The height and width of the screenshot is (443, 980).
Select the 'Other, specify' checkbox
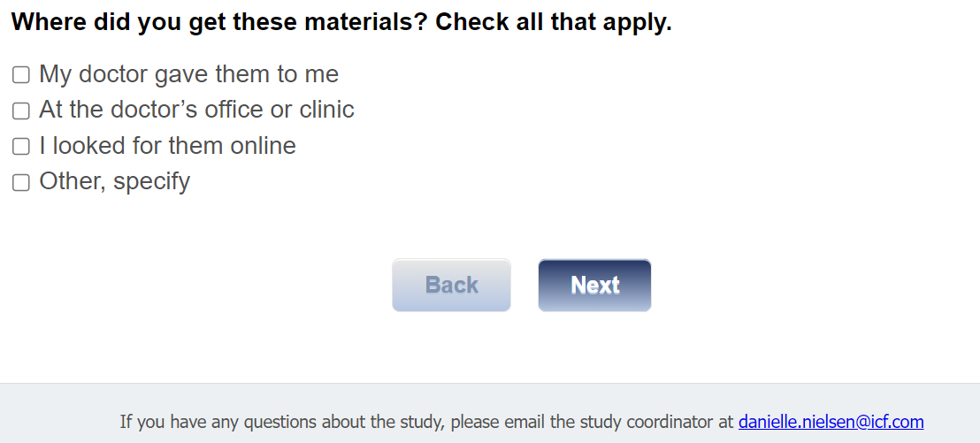(x=20, y=182)
